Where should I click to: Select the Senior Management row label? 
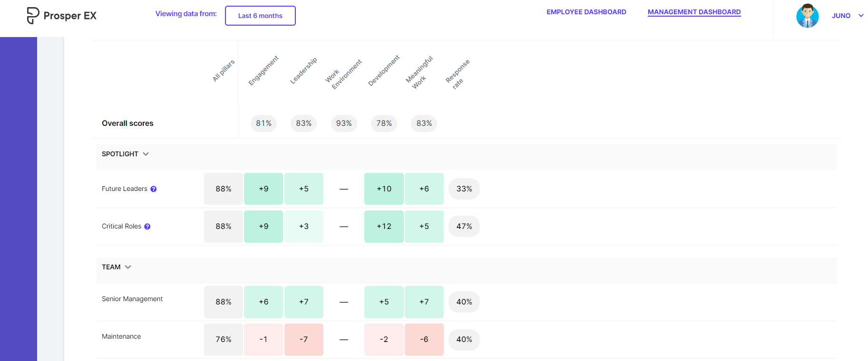(x=132, y=299)
